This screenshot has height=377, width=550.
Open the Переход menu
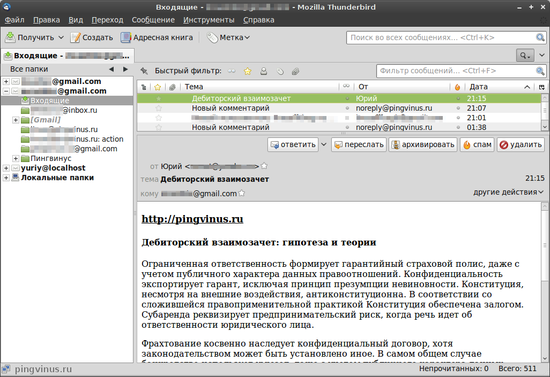107,20
